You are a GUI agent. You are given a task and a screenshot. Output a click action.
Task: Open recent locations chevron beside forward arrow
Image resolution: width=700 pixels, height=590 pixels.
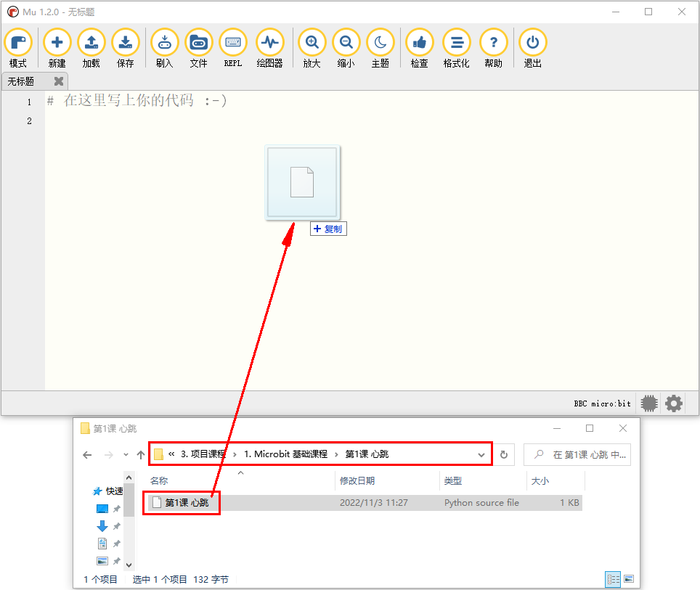(x=126, y=455)
